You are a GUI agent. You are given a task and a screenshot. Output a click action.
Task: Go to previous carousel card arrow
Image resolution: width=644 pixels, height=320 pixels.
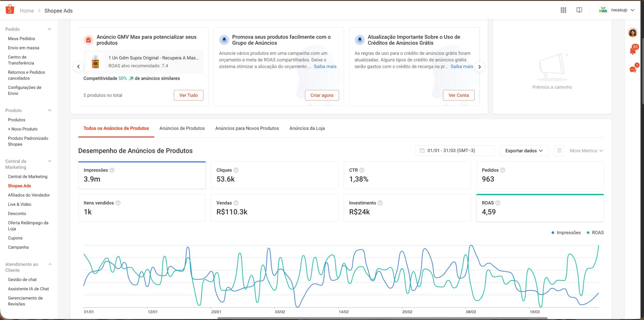79,66
